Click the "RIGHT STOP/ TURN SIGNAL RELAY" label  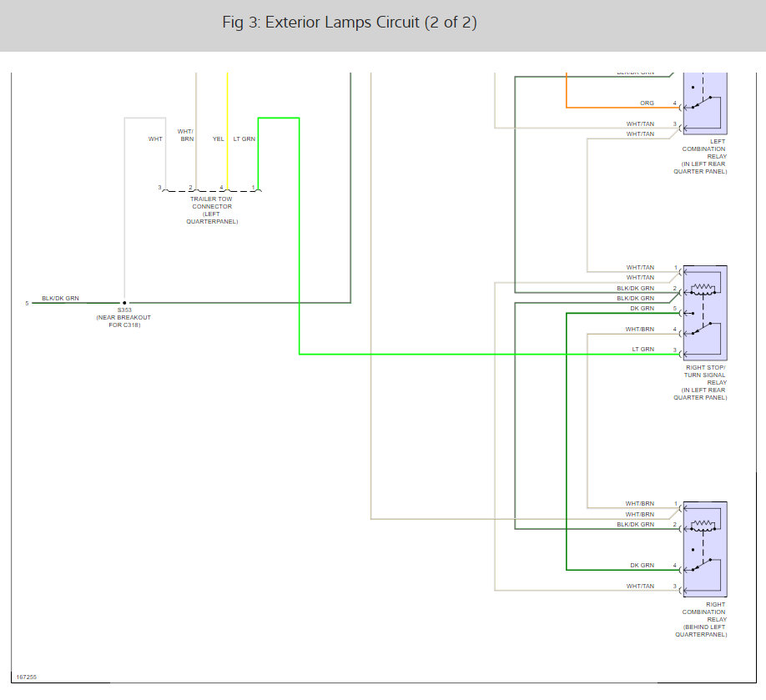[705, 375]
